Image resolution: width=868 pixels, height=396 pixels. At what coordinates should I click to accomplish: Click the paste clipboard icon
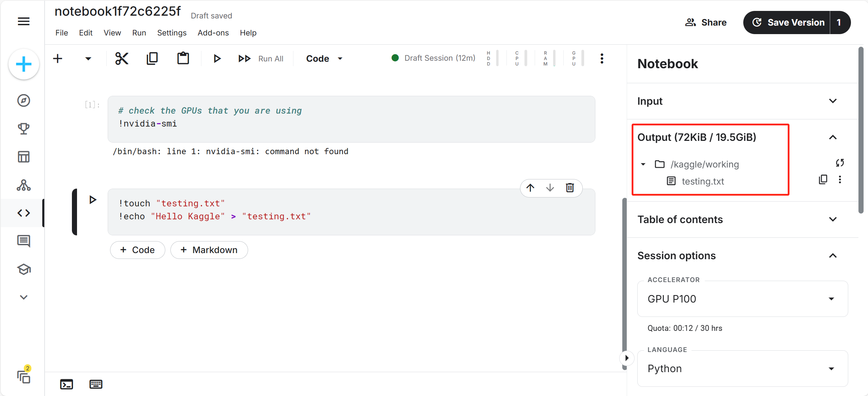(x=183, y=59)
